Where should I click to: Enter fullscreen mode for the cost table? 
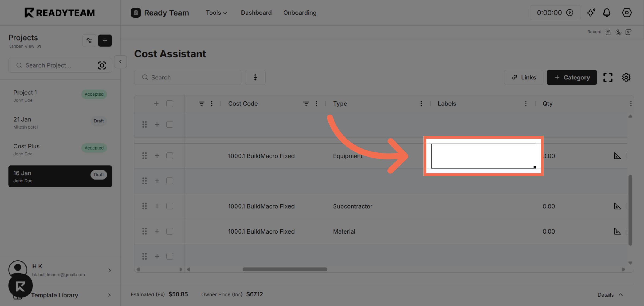(x=608, y=77)
